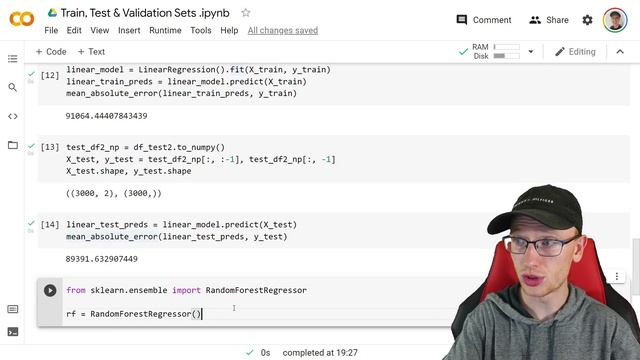Open the command palette icon
Screen dimensions: 640x360
(x=13, y=309)
